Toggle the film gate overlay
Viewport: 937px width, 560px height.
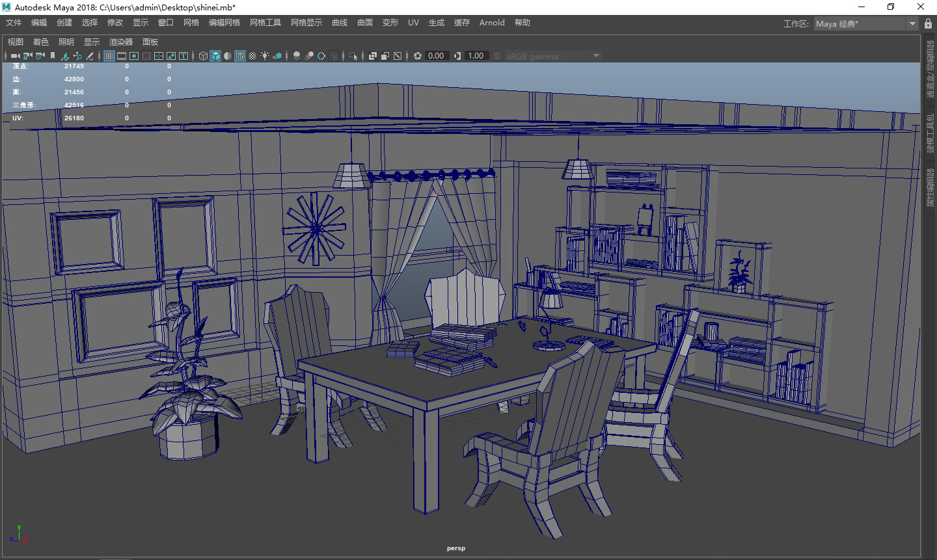[x=122, y=56]
